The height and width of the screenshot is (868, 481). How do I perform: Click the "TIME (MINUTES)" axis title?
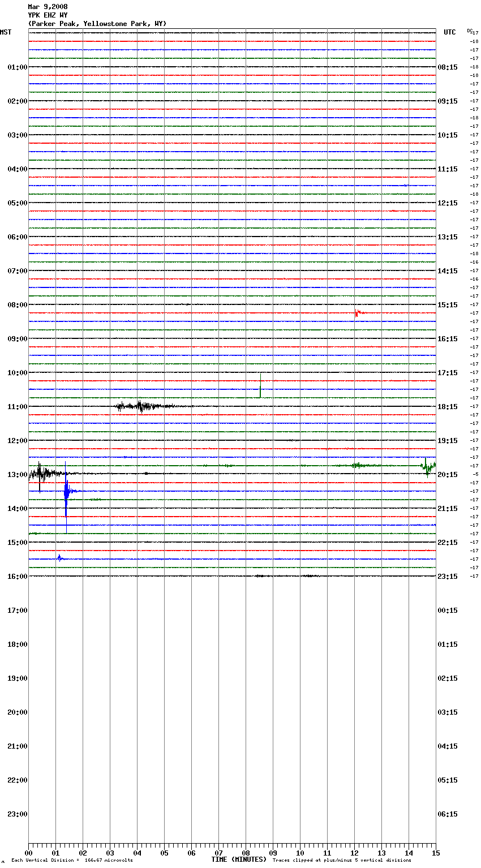(x=239, y=859)
